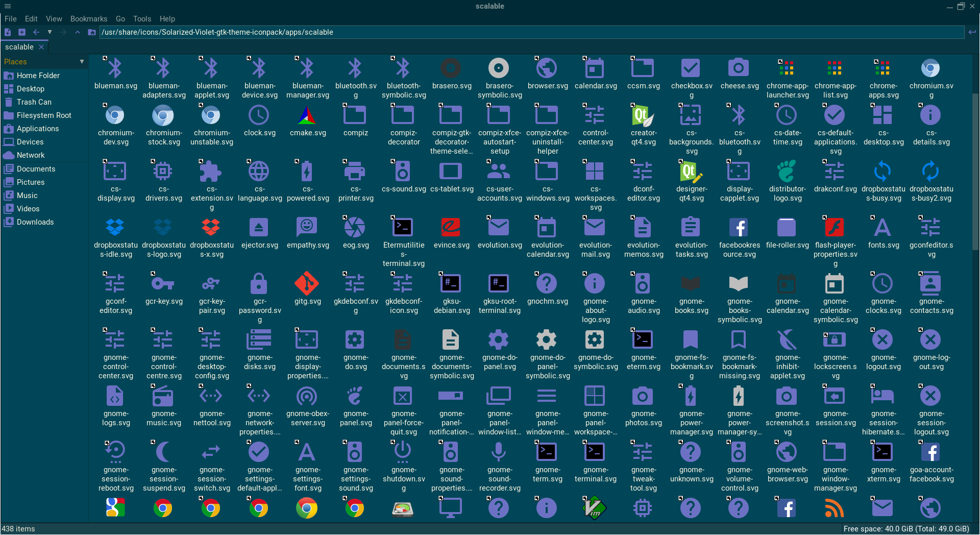Select dropboxstatus-x.svg red icon

click(x=211, y=228)
